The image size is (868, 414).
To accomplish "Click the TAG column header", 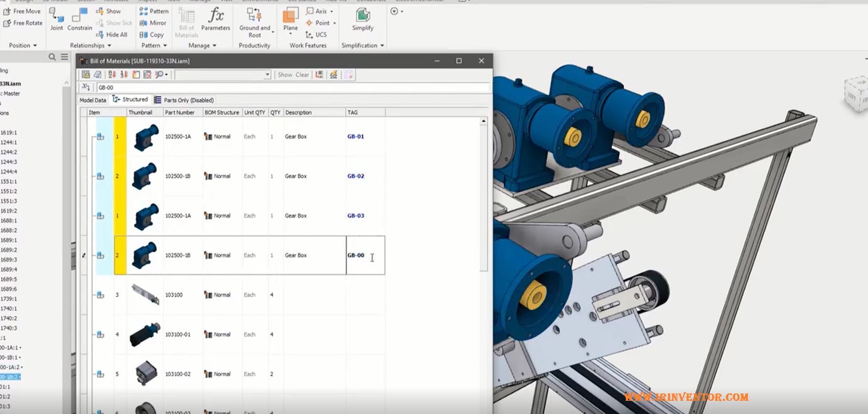I will click(x=365, y=112).
